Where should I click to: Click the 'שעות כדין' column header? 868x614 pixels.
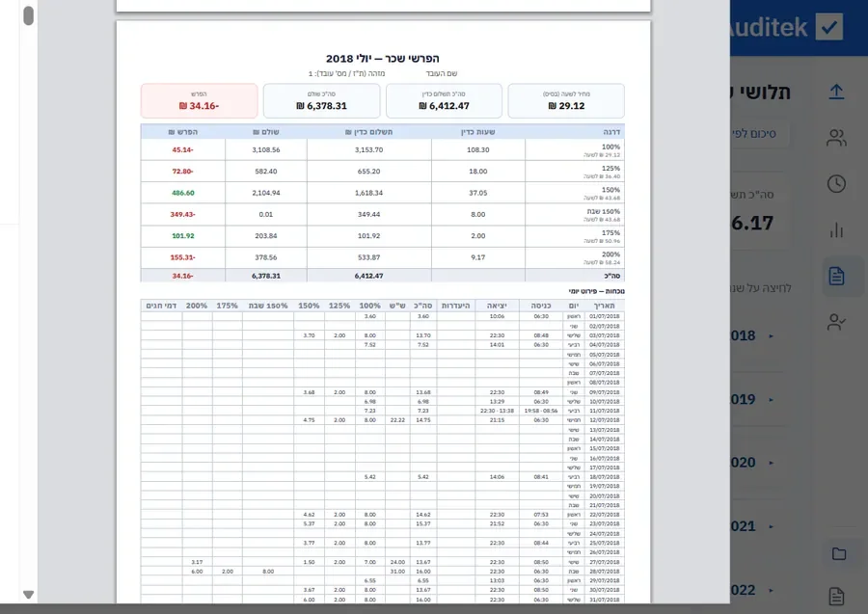pyautogui.click(x=477, y=132)
